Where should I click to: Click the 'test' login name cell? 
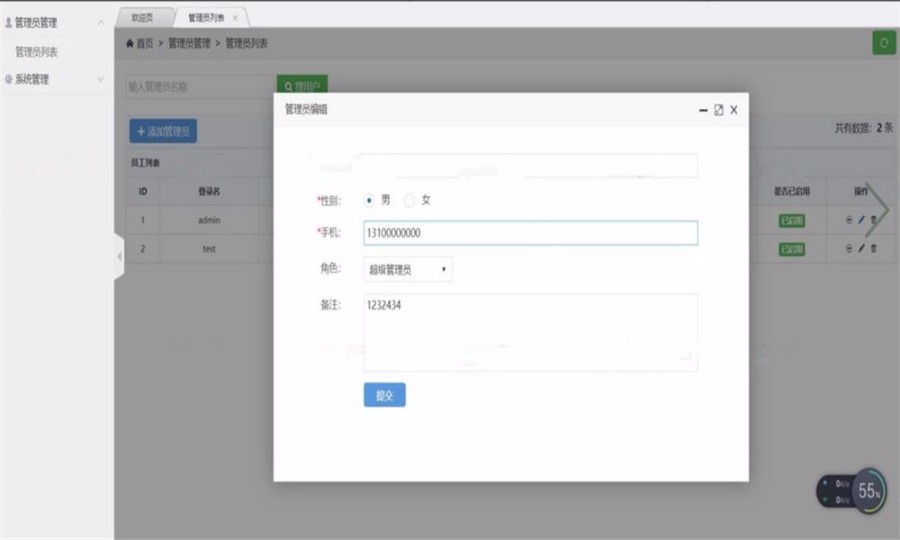tap(209, 248)
